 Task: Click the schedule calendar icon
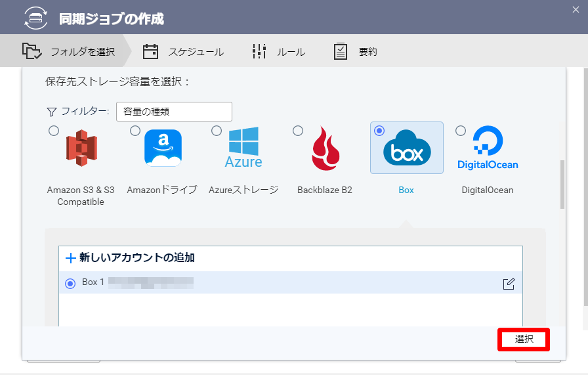tap(150, 51)
